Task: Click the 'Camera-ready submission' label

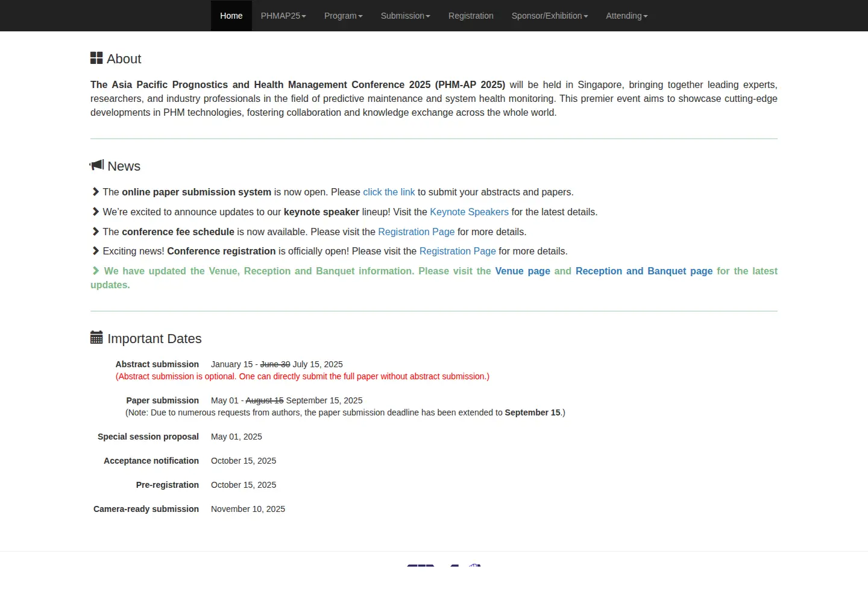Action: click(x=146, y=509)
